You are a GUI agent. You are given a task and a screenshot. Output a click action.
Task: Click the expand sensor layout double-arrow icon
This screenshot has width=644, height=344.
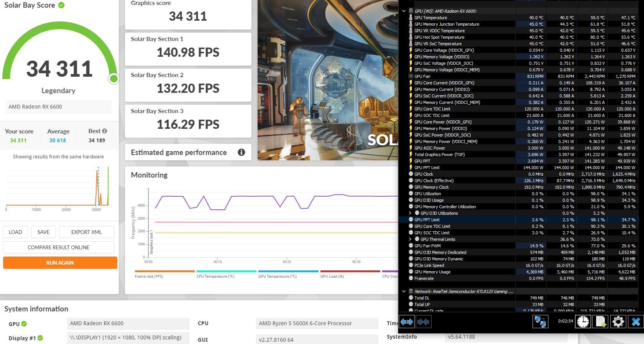407,322
